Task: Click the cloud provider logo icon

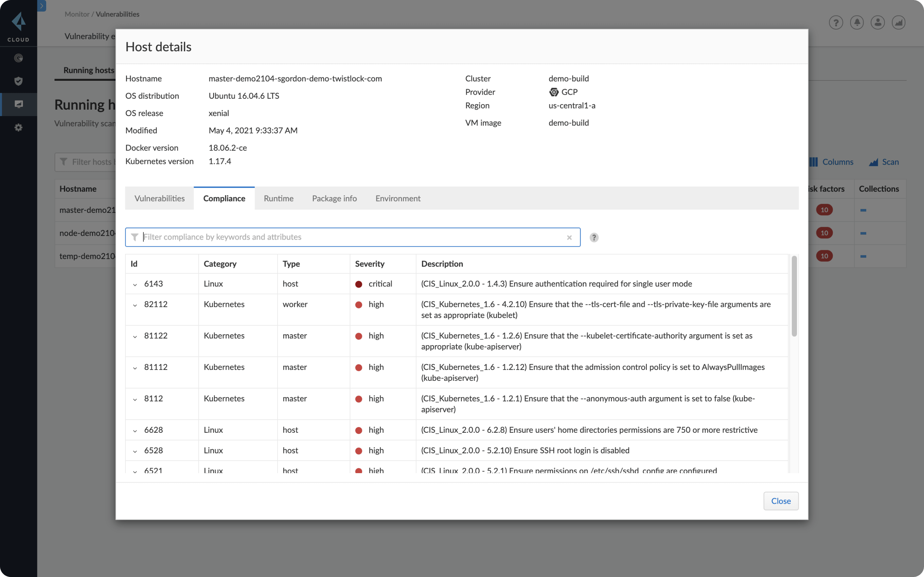Action: coord(552,92)
